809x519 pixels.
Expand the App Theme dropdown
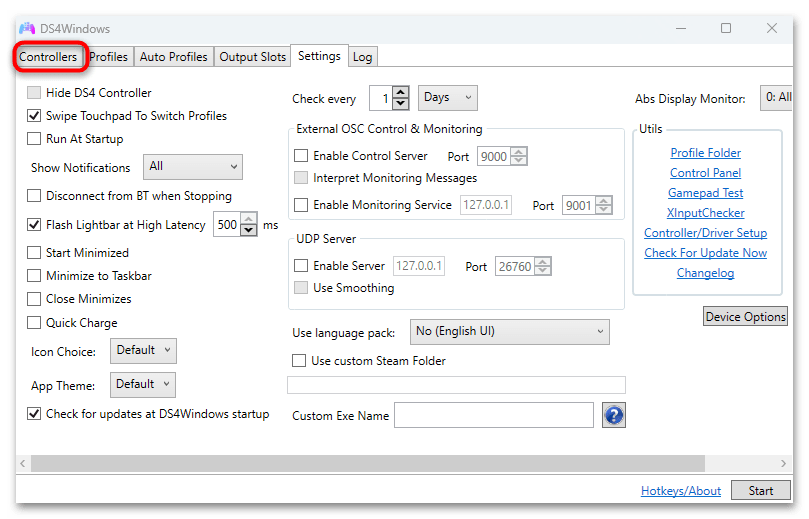click(x=143, y=385)
